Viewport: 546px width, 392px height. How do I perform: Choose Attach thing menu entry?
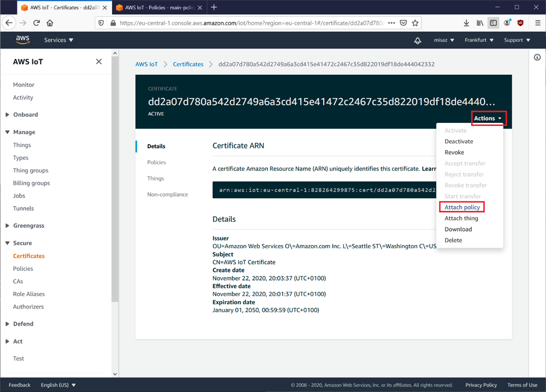coord(461,218)
